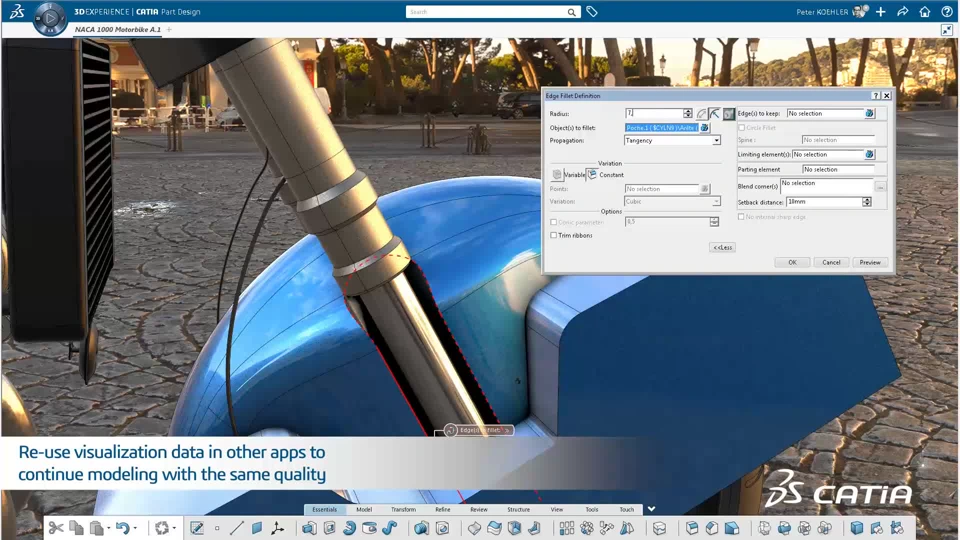Image resolution: width=960 pixels, height=540 pixels.
Task: Select the Axis System tool
Action: pos(277,528)
